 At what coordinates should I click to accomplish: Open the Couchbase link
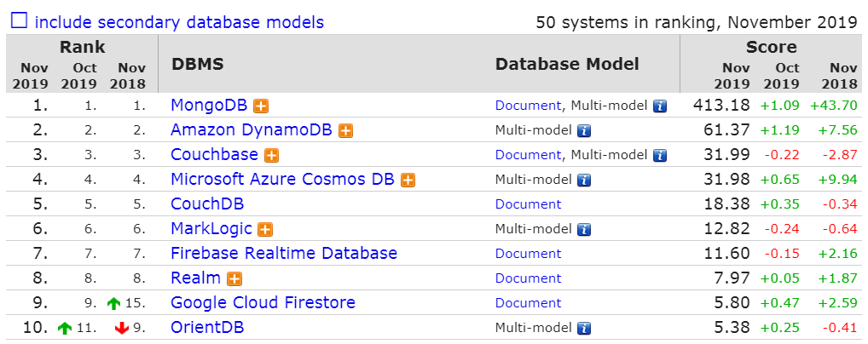tap(214, 154)
